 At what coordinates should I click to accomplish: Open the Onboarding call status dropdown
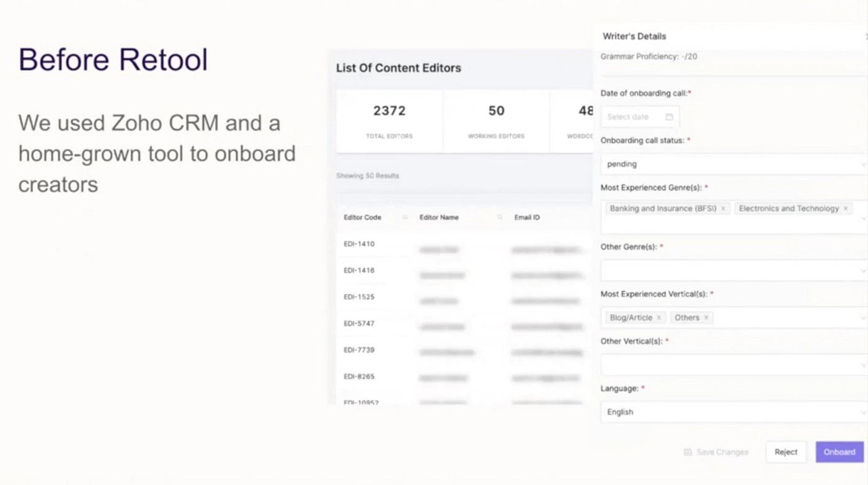pos(733,164)
